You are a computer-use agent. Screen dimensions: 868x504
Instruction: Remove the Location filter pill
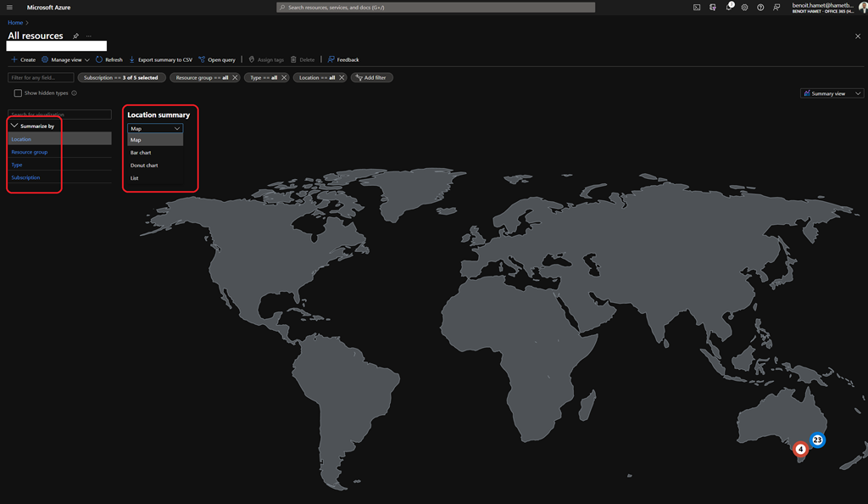click(342, 77)
